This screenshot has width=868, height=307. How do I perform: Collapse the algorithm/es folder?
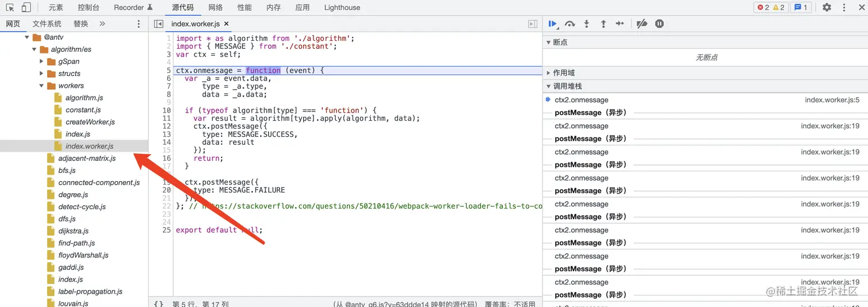coord(34,49)
